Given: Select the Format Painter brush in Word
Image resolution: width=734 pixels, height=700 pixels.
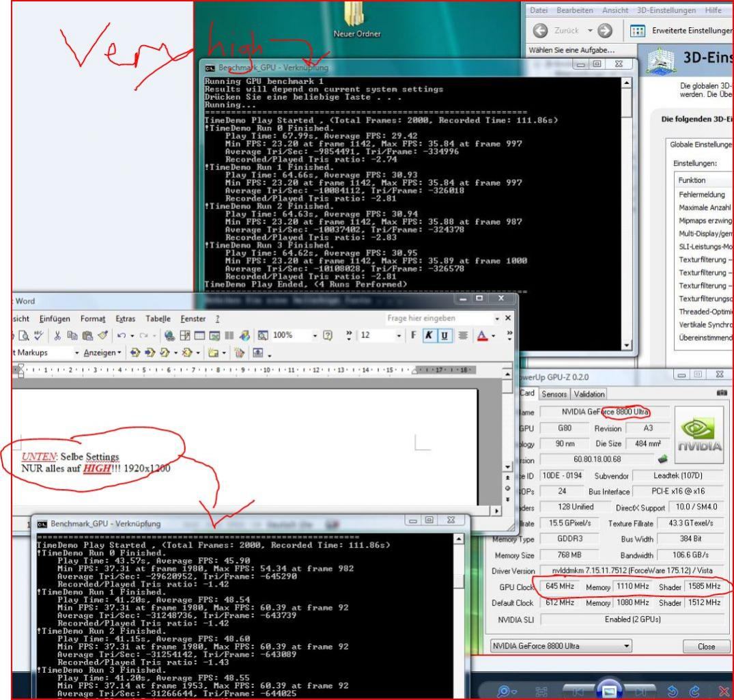Looking at the screenshot, I should pyautogui.click(x=103, y=335).
